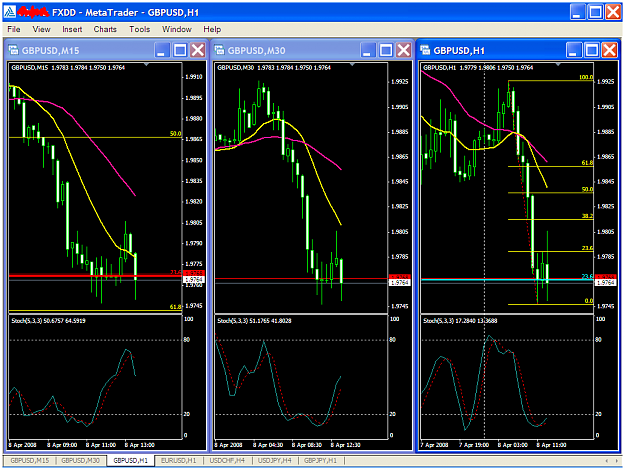
Task: Click the GBPUSD,M30 window title text
Action: click(256, 51)
